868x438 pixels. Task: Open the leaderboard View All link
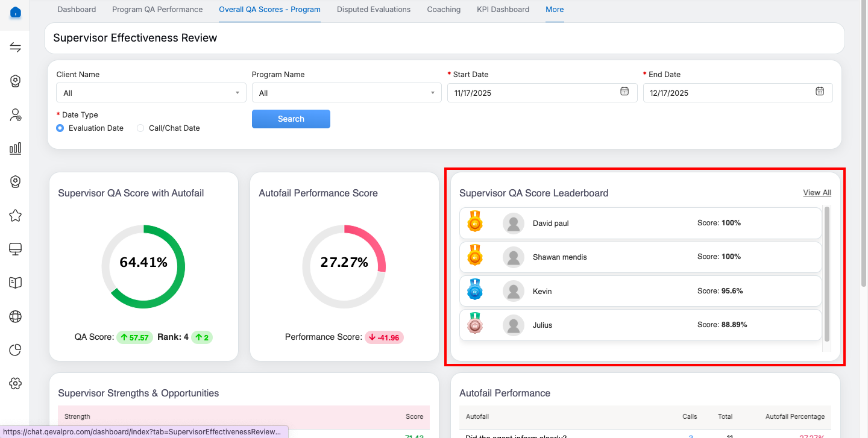(x=817, y=193)
